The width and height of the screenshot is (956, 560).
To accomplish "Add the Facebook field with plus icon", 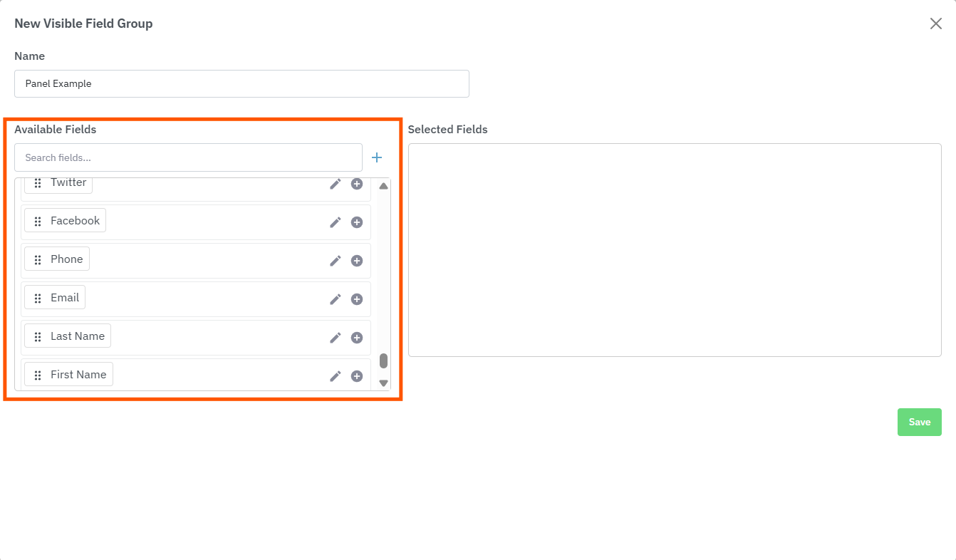I will coord(357,222).
